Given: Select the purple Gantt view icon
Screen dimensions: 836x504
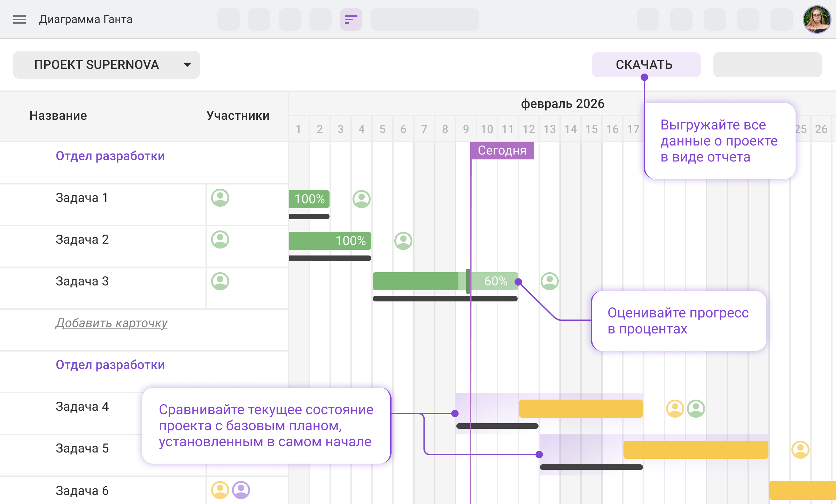Looking at the screenshot, I should pos(351,19).
